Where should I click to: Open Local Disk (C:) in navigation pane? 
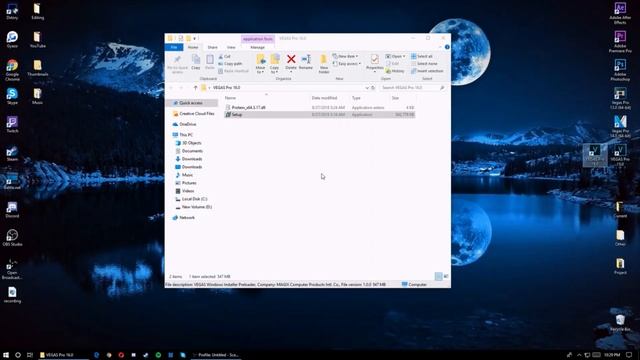(x=194, y=199)
